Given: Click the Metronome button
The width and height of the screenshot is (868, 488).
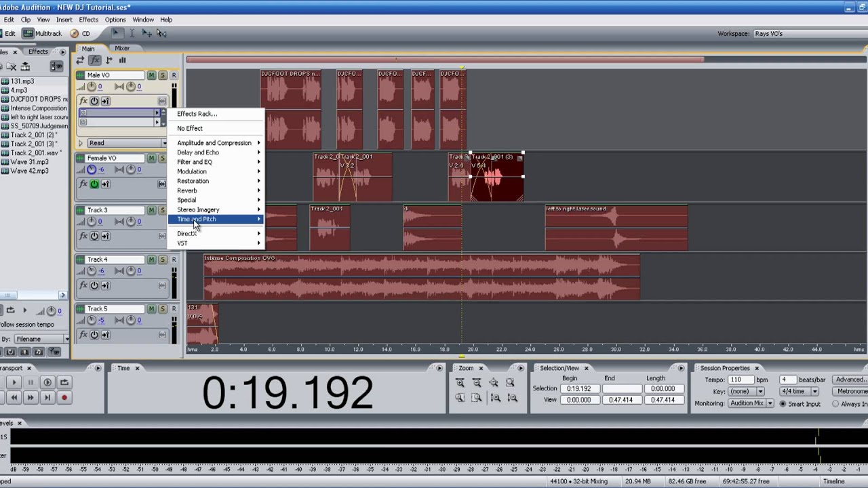Looking at the screenshot, I should point(852,391).
